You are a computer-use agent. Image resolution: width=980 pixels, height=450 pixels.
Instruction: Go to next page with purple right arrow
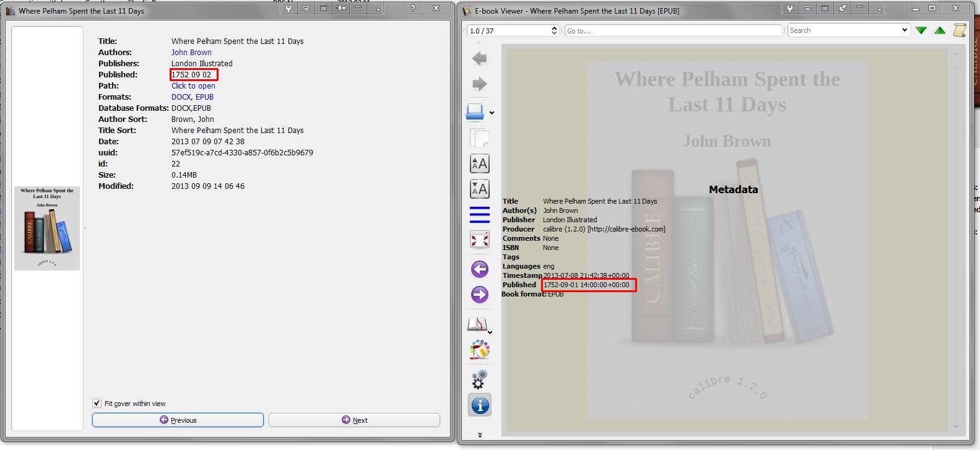tap(480, 295)
